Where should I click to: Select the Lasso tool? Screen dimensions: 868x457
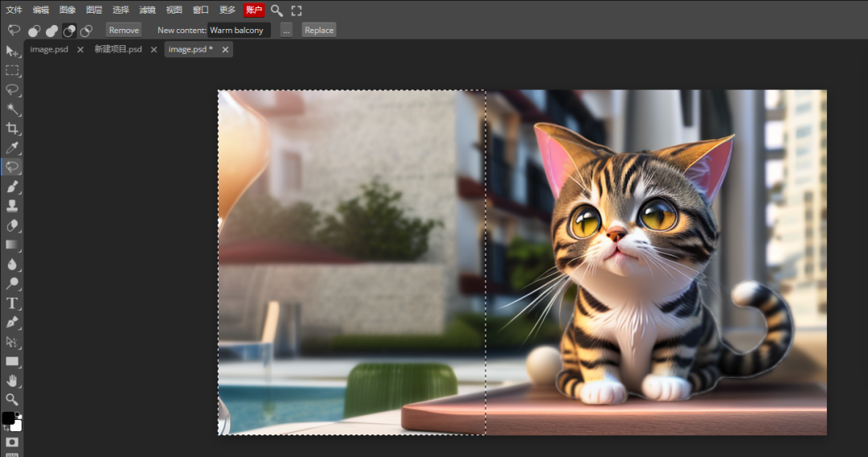11,90
